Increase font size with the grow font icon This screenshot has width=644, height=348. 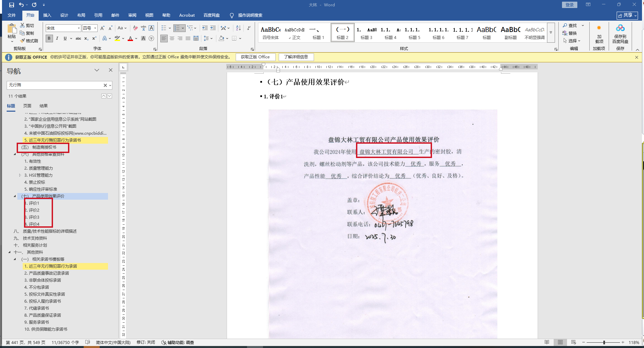(x=102, y=28)
